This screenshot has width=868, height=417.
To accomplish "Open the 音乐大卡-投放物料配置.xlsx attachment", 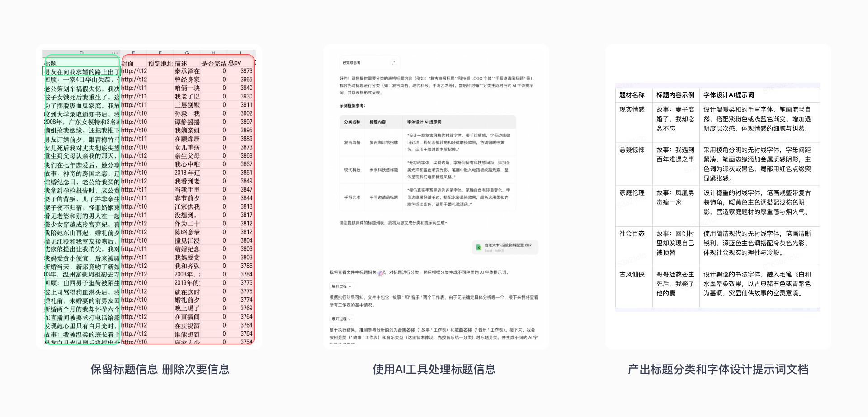I will 505,248.
